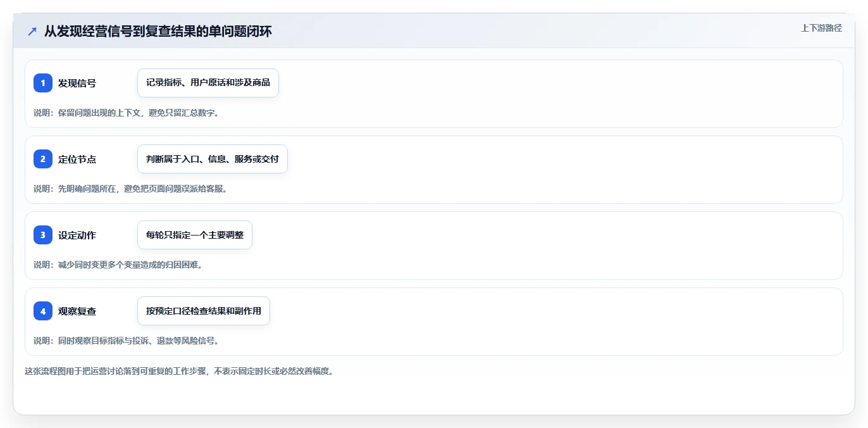Screen dimensions: 868x428
Task: Select the 判断属于入口、信息、服务或交付 chip
Action: pos(213,159)
